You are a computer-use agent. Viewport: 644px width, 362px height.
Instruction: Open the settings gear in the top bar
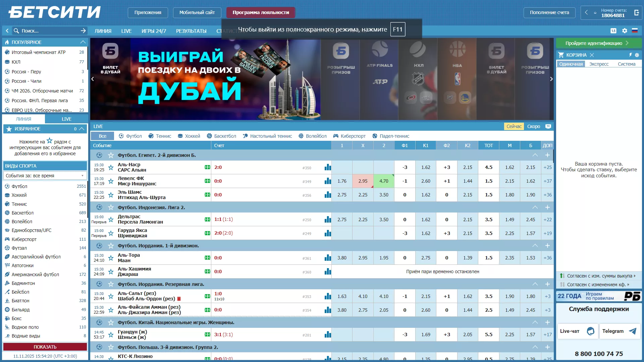625,31
